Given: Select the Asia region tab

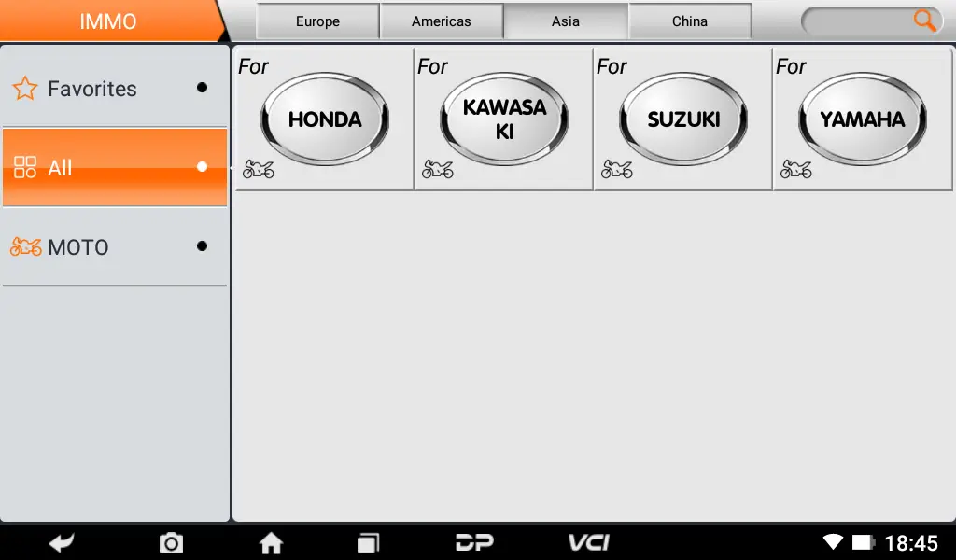Looking at the screenshot, I should pos(566,21).
